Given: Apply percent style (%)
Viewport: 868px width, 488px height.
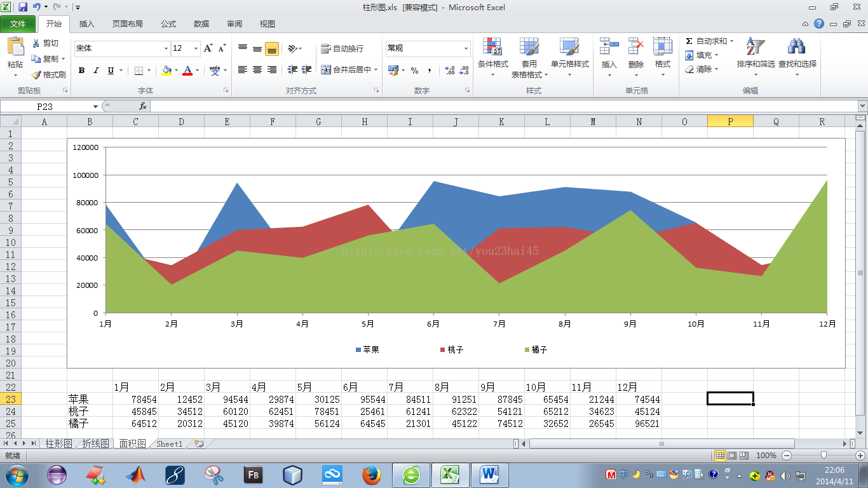Looking at the screenshot, I should pos(414,71).
